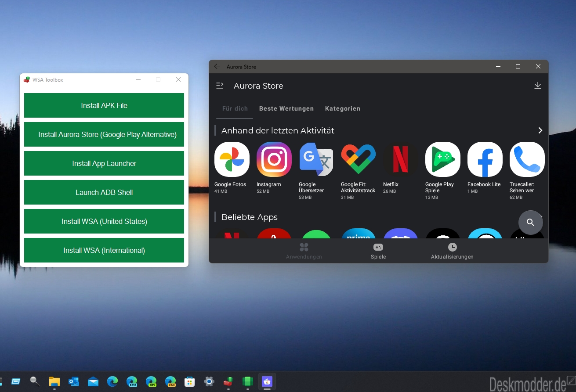Click Install APK File in WSA Toolbox
This screenshot has width=576, height=392.
pos(104,105)
